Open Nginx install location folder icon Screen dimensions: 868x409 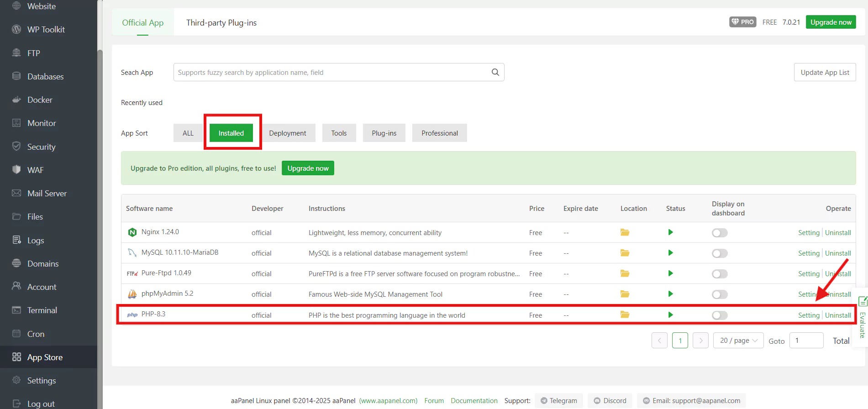[x=625, y=232]
